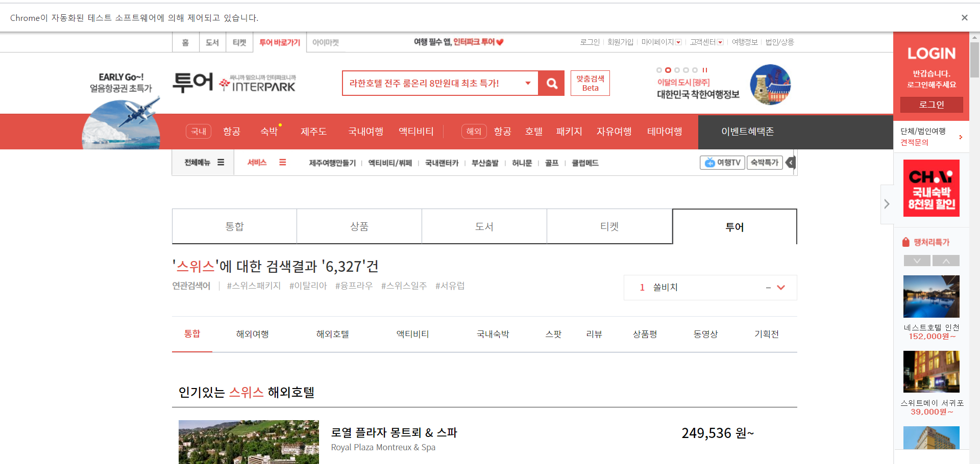Select the first carousel dot indicator
The height and width of the screenshot is (464, 980).
[x=659, y=70]
